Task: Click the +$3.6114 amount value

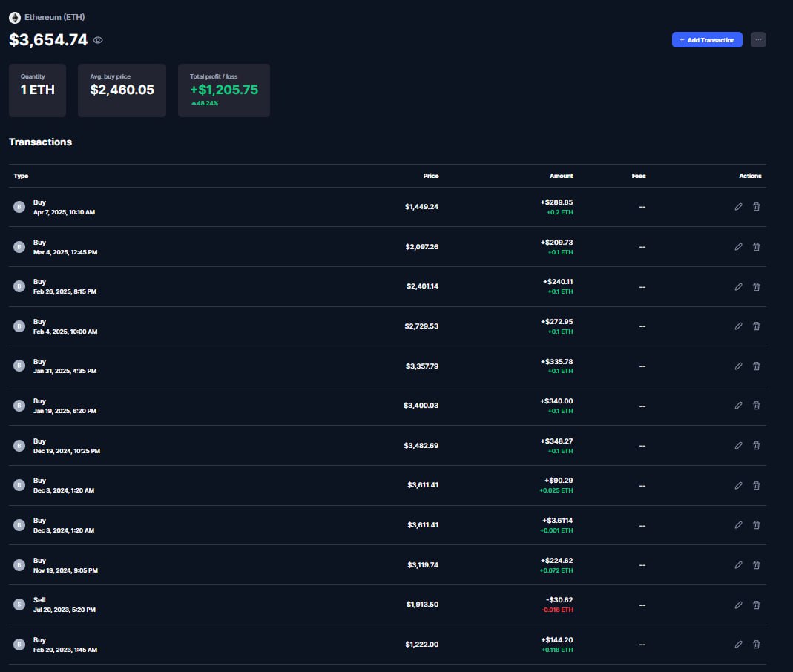Action: (x=557, y=520)
